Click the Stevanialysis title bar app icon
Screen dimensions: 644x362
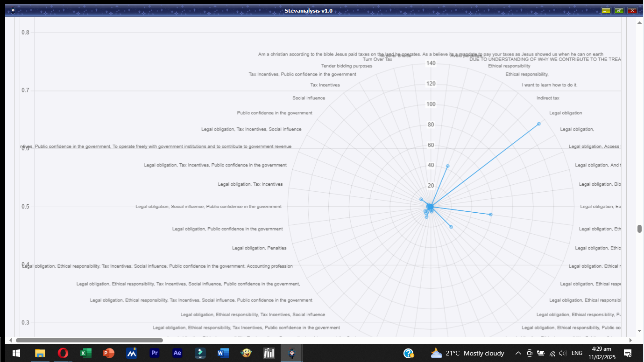pyautogui.click(x=13, y=10)
